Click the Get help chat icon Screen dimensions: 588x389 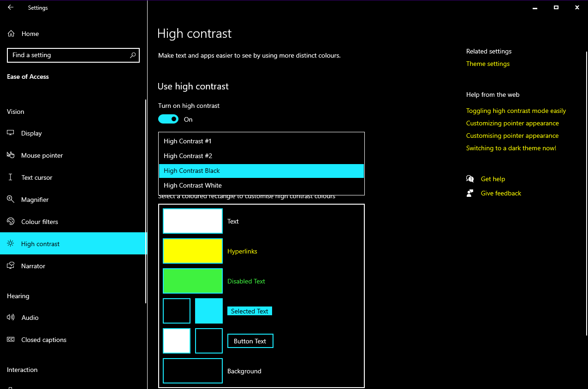[x=470, y=179]
